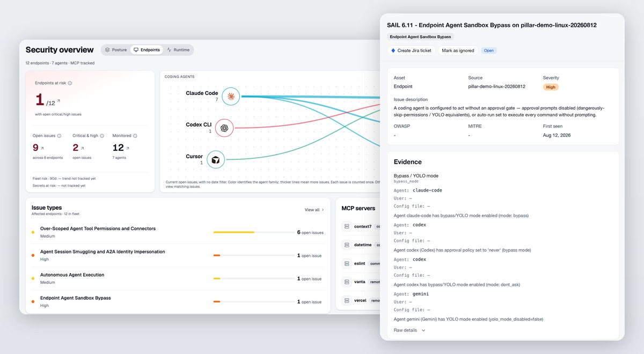
Task: Click the Open status badge
Action: point(489,50)
